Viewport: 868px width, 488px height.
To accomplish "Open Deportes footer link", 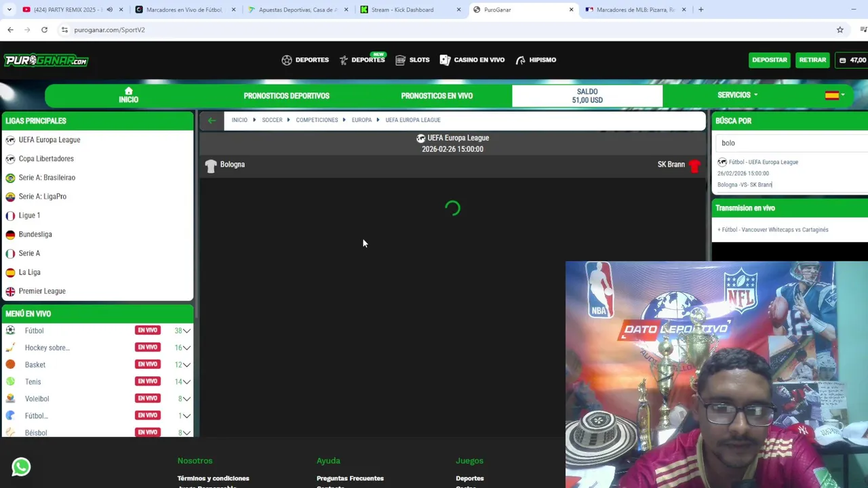I will [470, 479].
